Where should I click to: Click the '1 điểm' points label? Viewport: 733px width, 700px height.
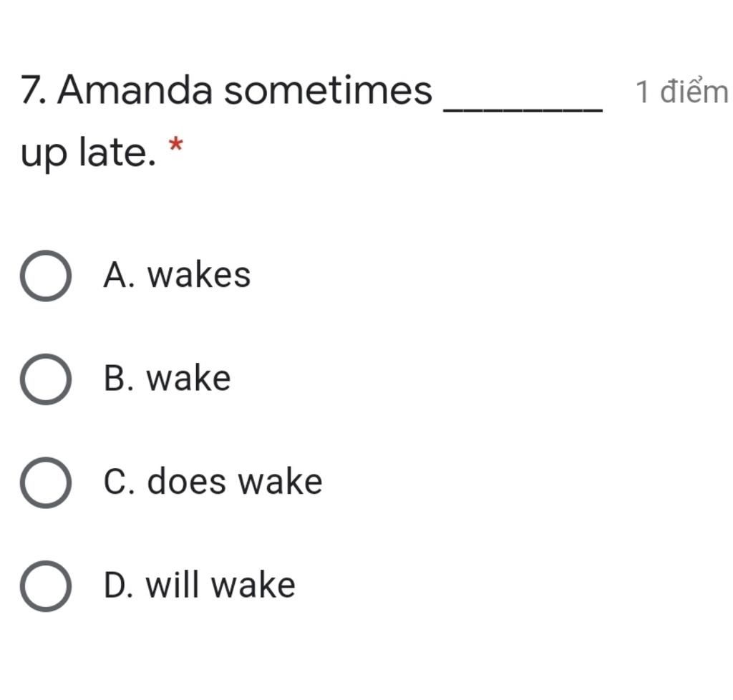682,91
